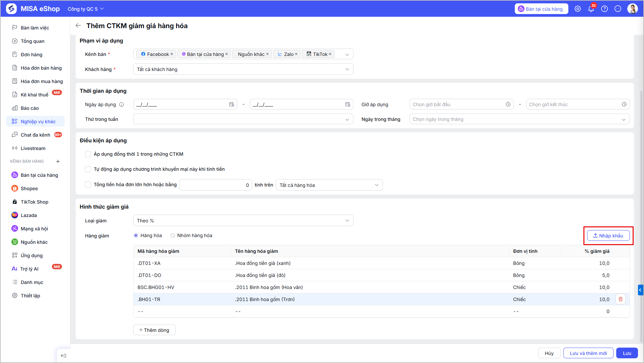The width and height of the screenshot is (644, 363).
Task: Click the Nhập khẩu import button
Action: (x=608, y=236)
